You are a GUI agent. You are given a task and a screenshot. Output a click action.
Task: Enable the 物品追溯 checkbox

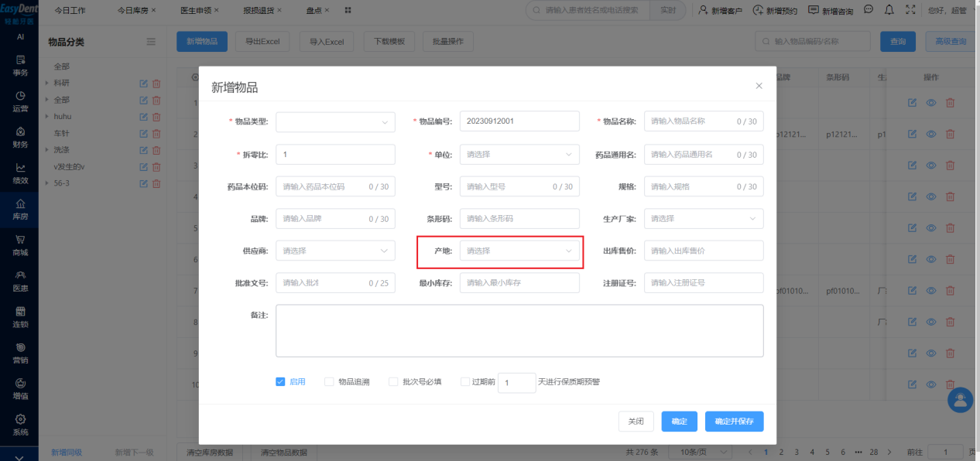pos(329,381)
